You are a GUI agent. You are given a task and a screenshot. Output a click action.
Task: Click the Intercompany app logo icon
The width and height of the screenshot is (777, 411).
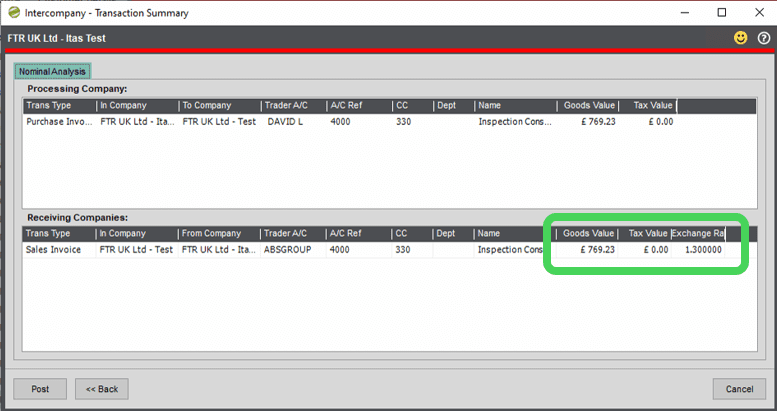[x=14, y=12]
